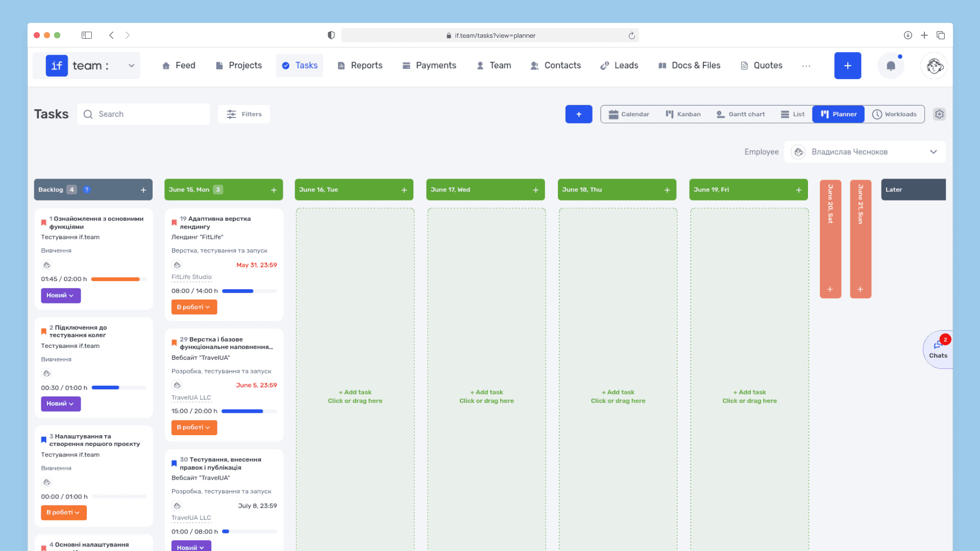The width and height of the screenshot is (980, 551).
Task: Open more navigation items ellipsis
Action: [x=806, y=66]
